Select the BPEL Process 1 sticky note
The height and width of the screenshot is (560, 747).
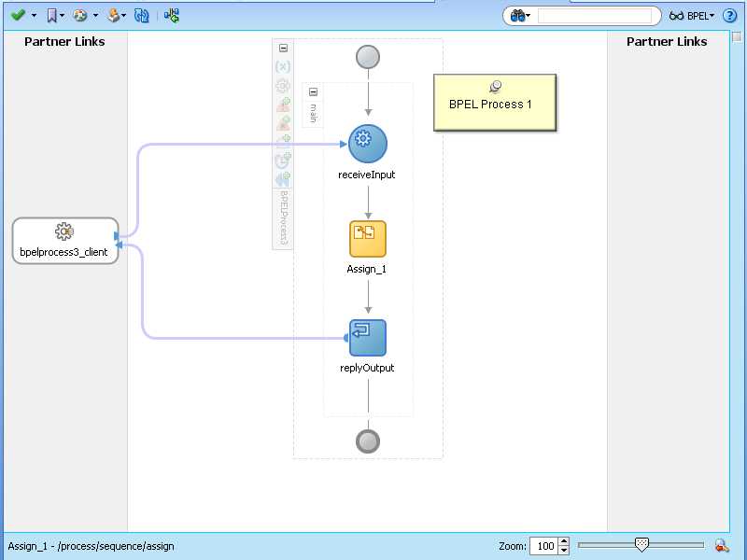click(495, 103)
